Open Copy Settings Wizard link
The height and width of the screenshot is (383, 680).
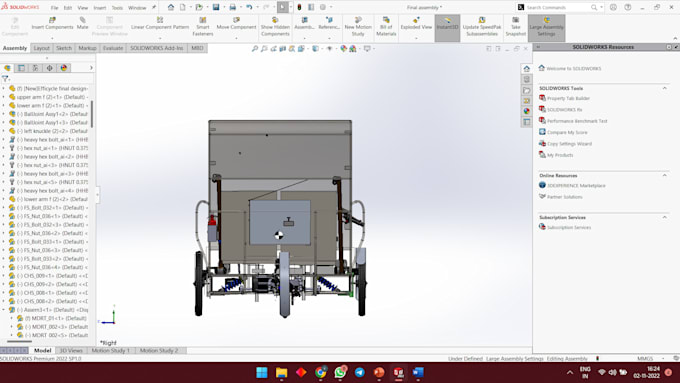pos(569,144)
